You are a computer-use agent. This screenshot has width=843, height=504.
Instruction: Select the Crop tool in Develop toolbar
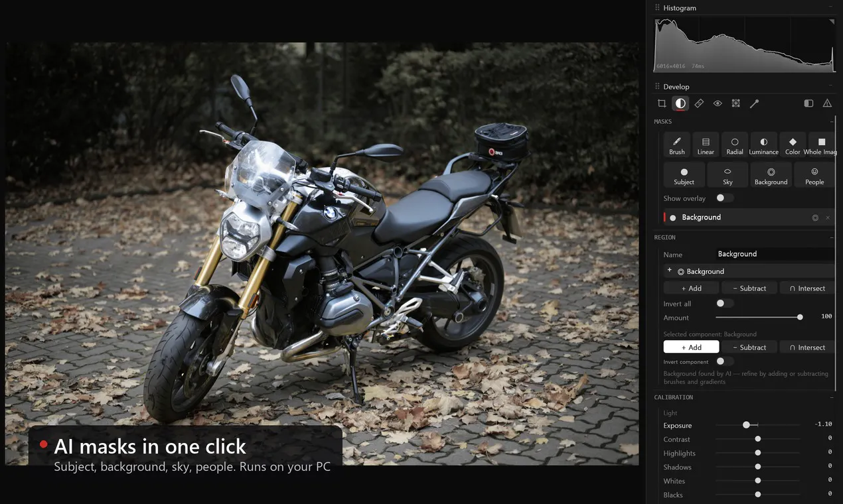pos(662,103)
